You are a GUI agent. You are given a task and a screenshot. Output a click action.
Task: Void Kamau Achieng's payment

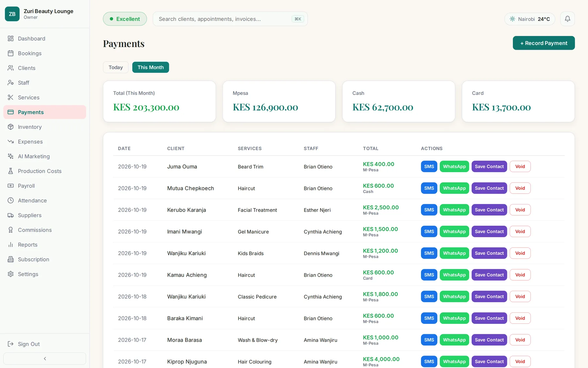[x=520, y=275]
